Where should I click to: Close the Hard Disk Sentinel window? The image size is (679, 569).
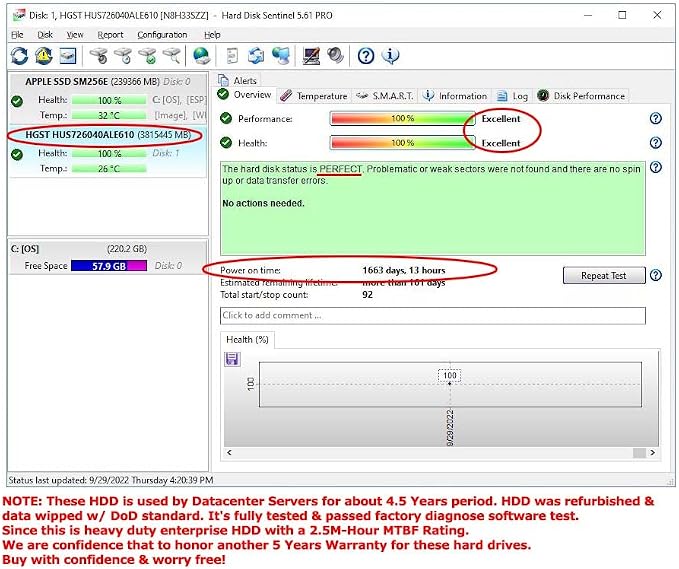657,15
